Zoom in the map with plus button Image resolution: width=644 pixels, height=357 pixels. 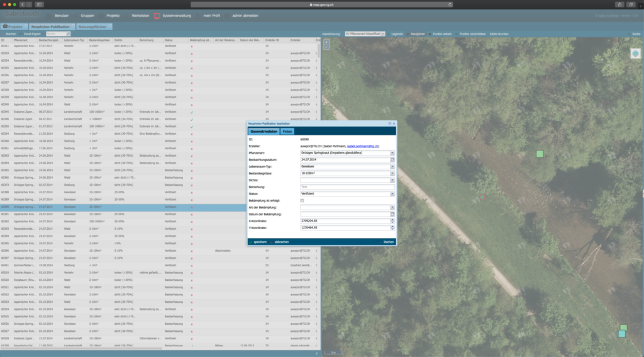point(326,42)
